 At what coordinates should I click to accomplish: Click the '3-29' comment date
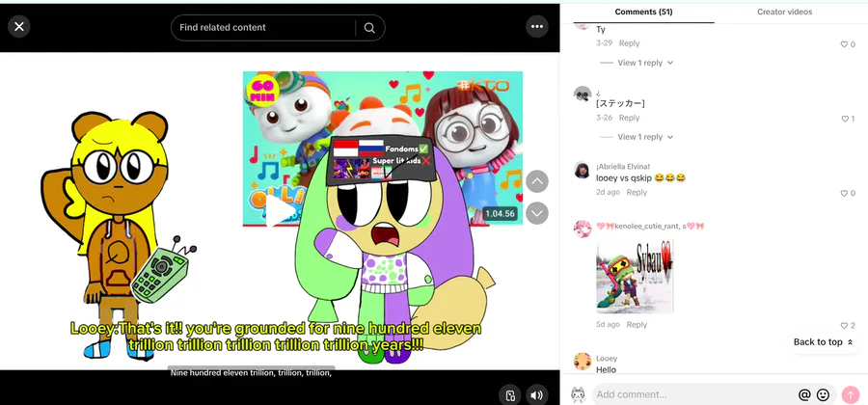604,43
